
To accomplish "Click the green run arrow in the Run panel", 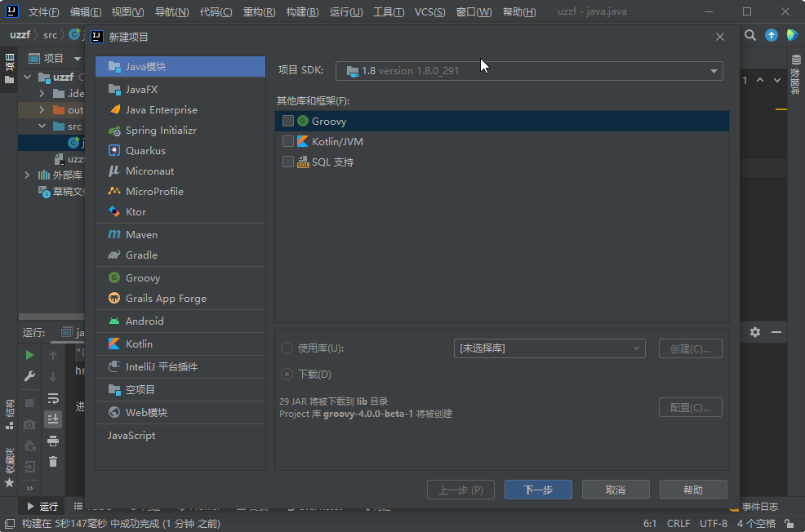I will pos(29,355).
